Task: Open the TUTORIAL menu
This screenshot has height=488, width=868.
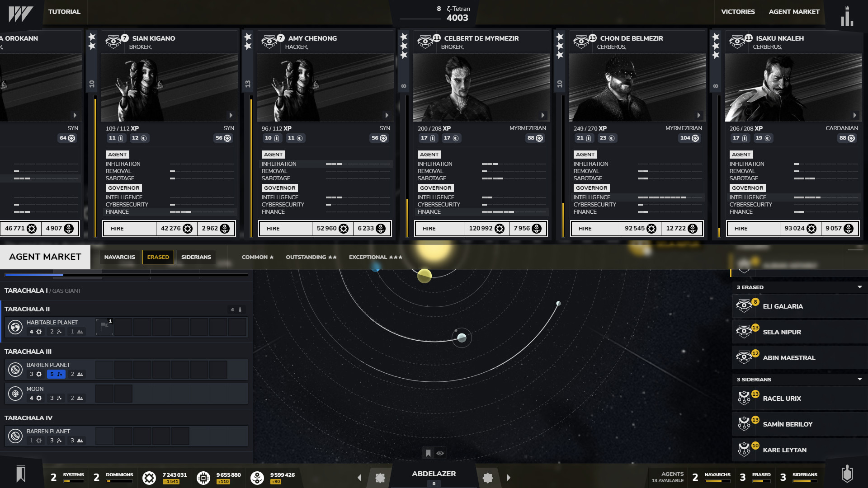Action: pos(64,12)
